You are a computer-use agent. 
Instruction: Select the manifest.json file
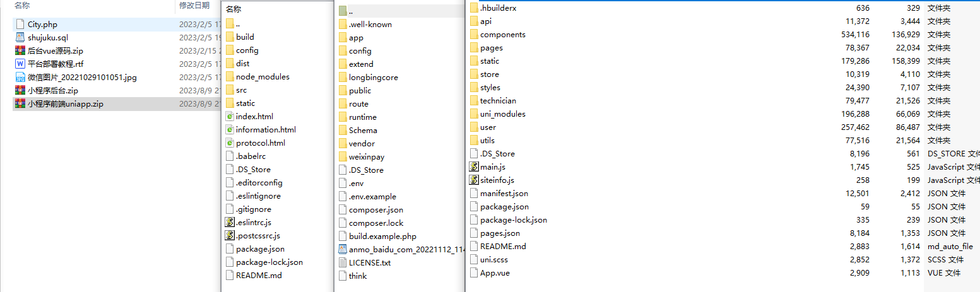[x=504, y=194]
